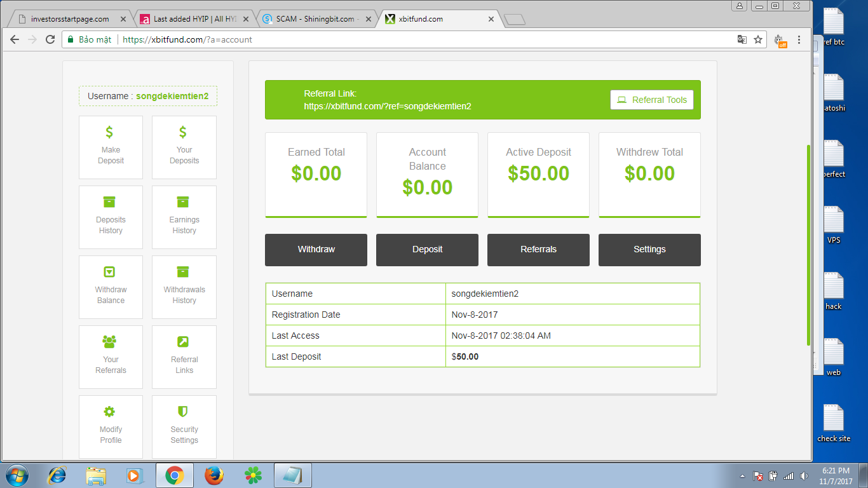Select the xbitfund.com tab
Viewport: 868px width, 488px height.
pos(440,19)
